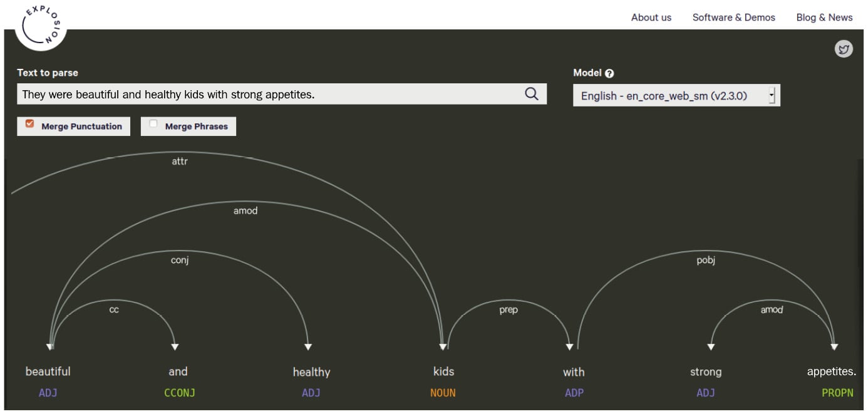Click the Model help question mark
The image size is (868, 414).
tap(609, 73)
